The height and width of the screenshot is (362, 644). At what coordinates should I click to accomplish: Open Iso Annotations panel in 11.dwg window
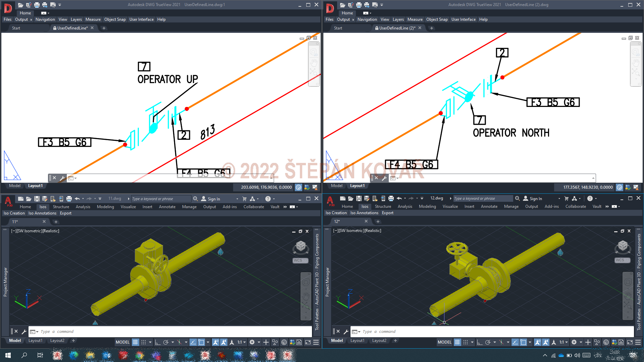(x=42, y=213)
